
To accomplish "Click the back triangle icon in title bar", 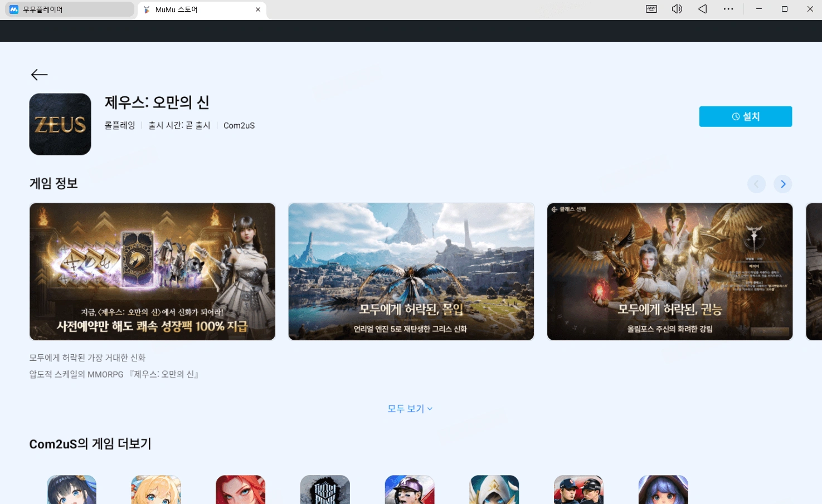I will pyautogui.click(x=703, y=9).
